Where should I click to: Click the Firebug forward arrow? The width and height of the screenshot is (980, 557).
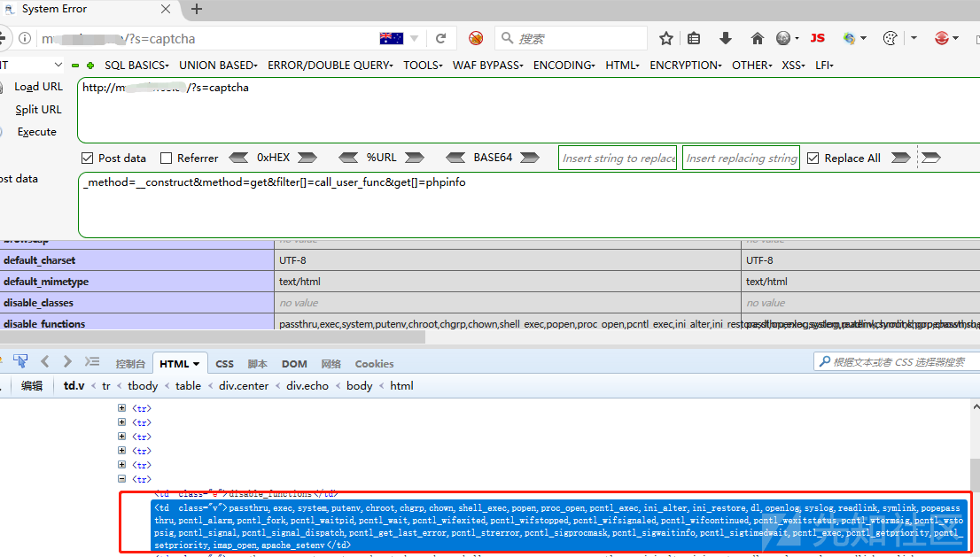[67, 361]
